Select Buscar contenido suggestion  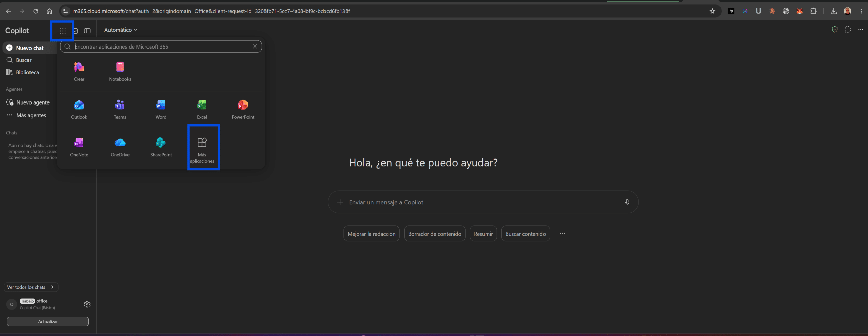[x=526, y=234]
